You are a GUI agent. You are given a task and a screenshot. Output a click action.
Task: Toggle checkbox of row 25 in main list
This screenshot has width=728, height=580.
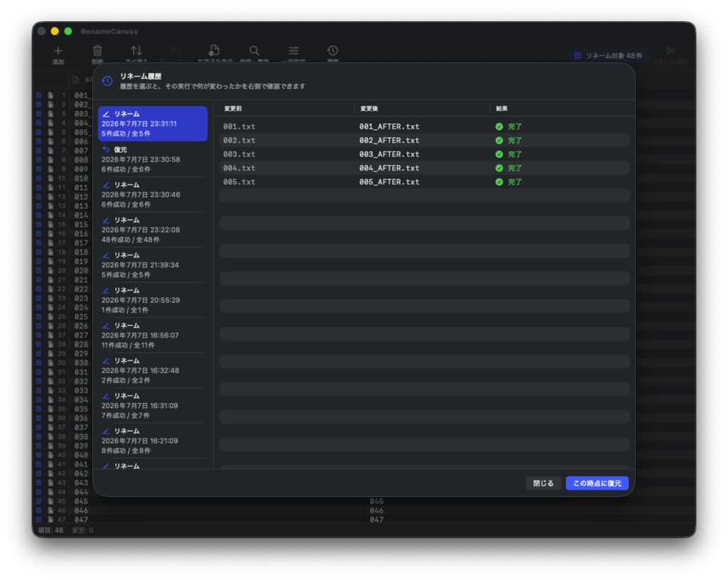[x=38, y=317]
